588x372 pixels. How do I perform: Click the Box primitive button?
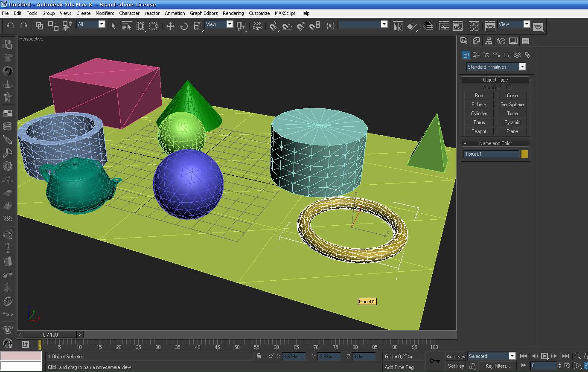(479, 96)
